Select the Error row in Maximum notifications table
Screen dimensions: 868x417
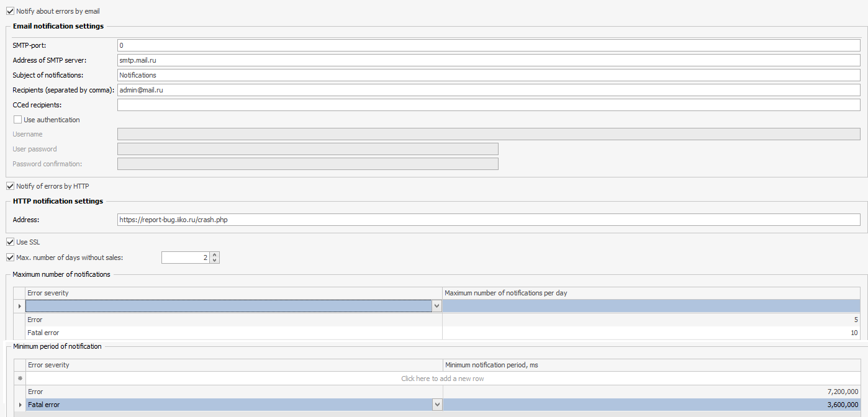coord(233,320)
